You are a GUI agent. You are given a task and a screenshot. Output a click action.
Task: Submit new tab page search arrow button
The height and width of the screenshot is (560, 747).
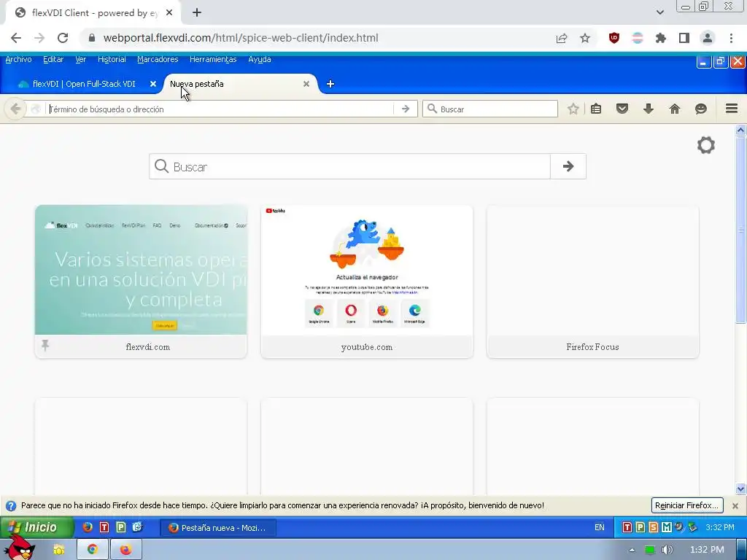click(568, 167)
